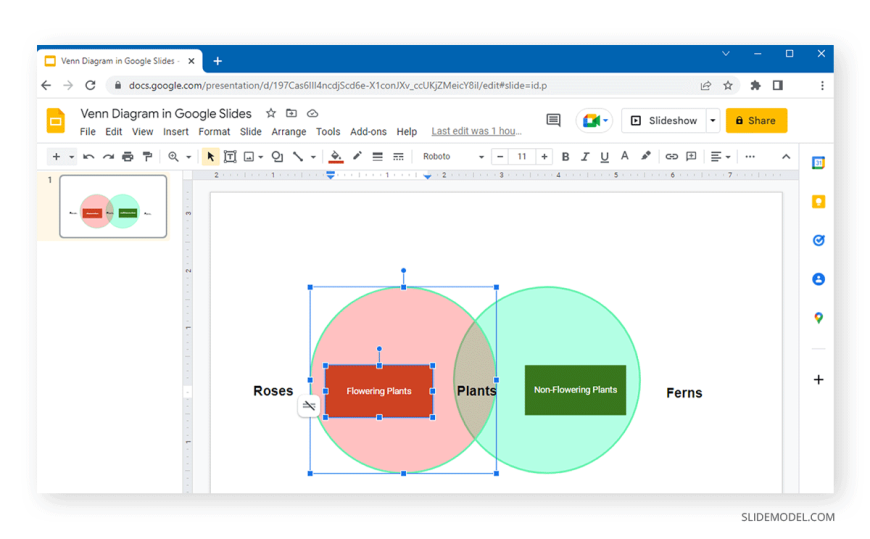Star the Venn Diagram document
This screenshot has height=539, width=870.
tap(271, 113)
